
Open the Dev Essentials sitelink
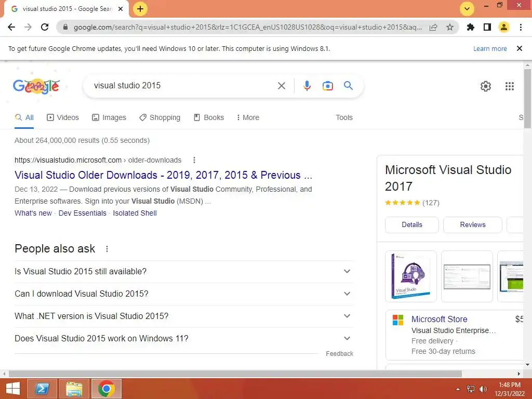tap(83, 213)
